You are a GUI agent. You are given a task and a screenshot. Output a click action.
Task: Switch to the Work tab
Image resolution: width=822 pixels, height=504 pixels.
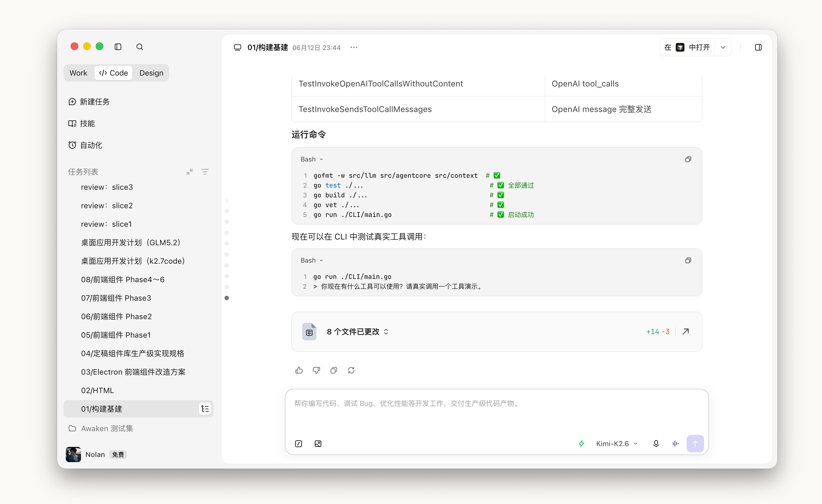tap(78, 73)
